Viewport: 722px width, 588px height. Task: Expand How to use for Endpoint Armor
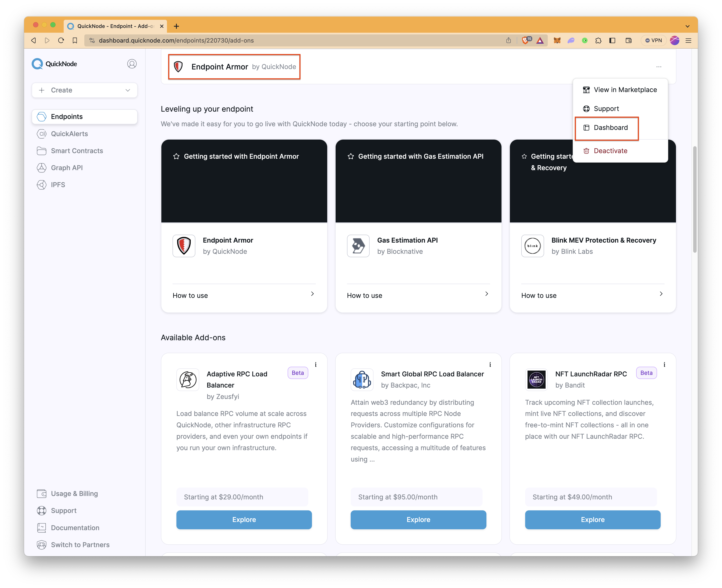(244, 295)
